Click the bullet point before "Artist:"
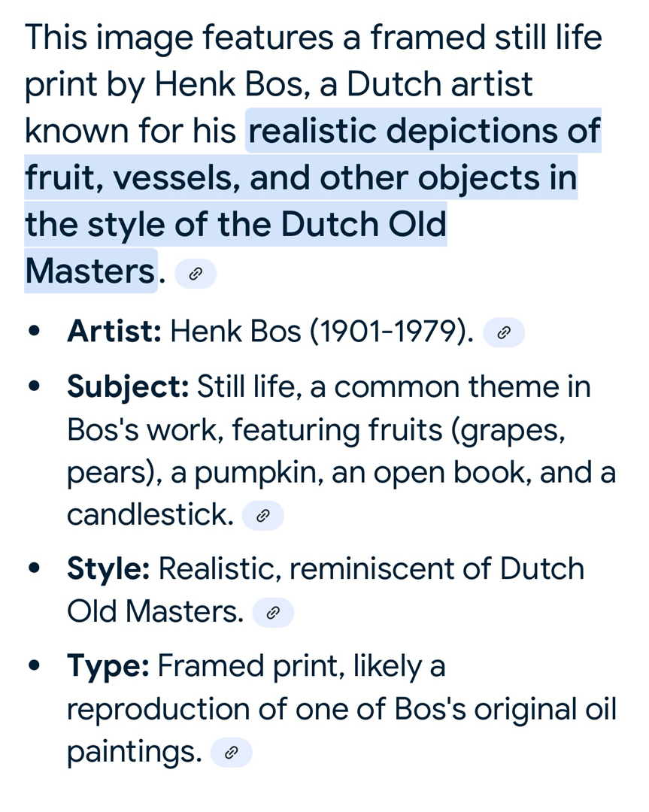The height and width of the screenshot is (812, 649). 35,332
